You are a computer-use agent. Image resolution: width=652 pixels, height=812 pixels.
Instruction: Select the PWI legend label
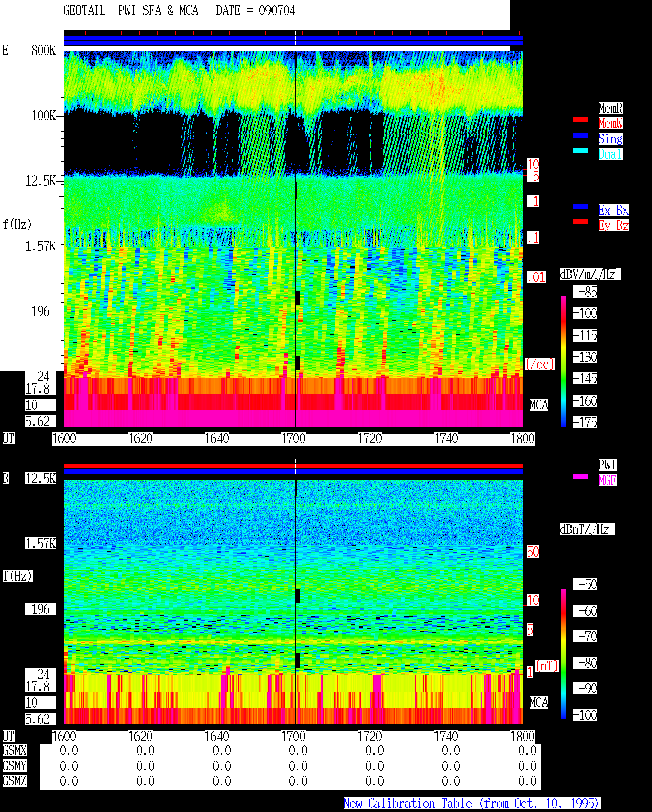pos(607,465)
